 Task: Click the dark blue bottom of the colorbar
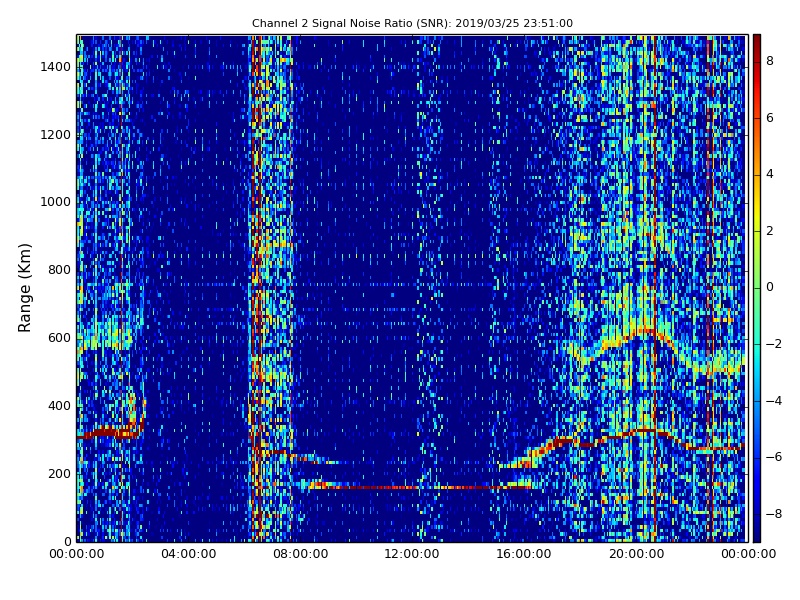(757, 533)
